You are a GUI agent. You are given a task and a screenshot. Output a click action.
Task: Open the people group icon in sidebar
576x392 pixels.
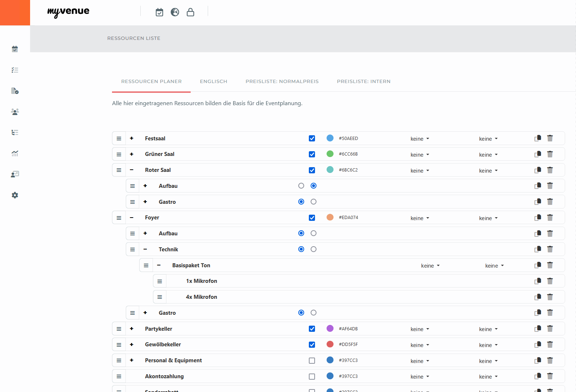click(x=15, y=112)
